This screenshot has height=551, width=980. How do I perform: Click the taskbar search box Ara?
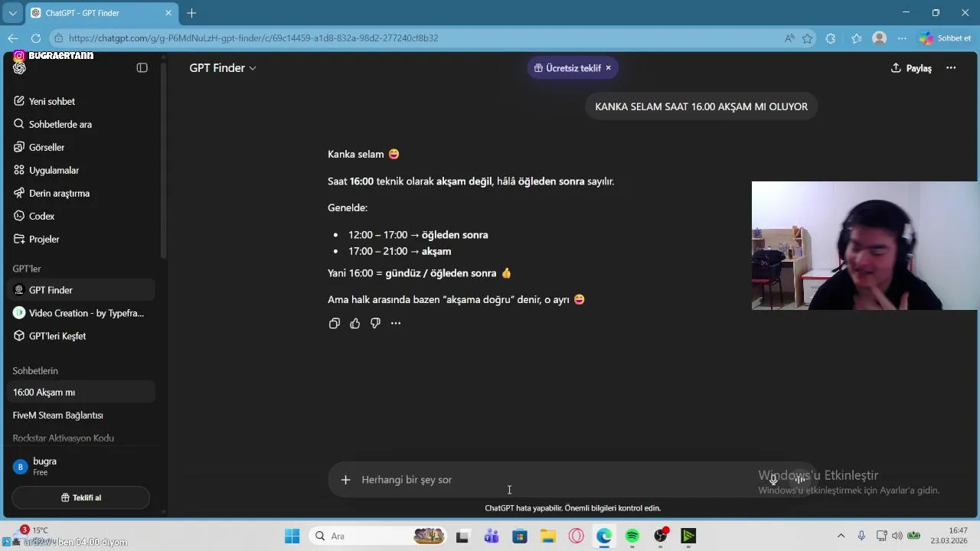point(379,536)
